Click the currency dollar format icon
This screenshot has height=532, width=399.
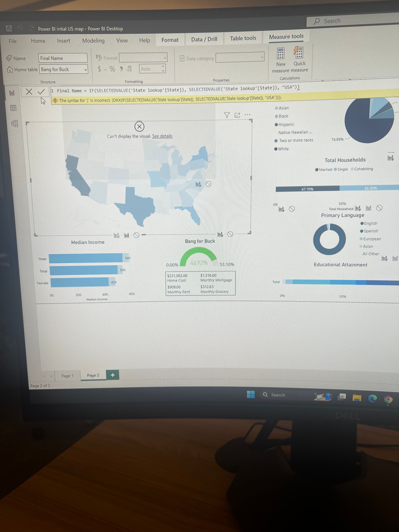pyautogui.click(x=99, y=69)
